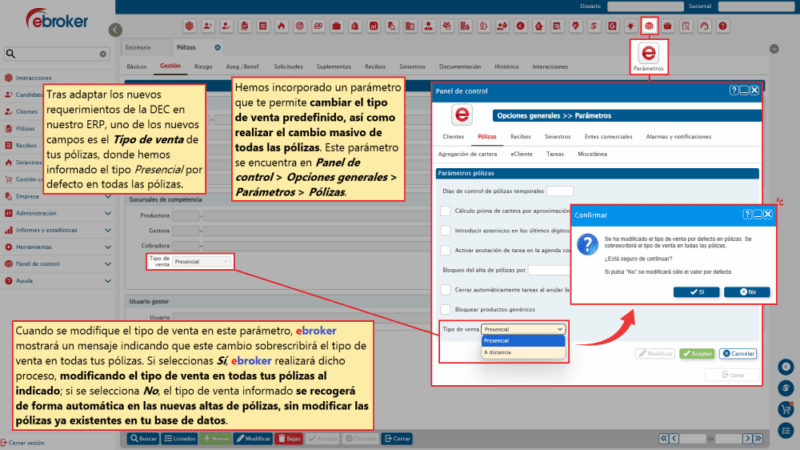800x450 pixels.
Task: Click the lightbulb icon in the top toolbar
Action: (x=631, y=26)
